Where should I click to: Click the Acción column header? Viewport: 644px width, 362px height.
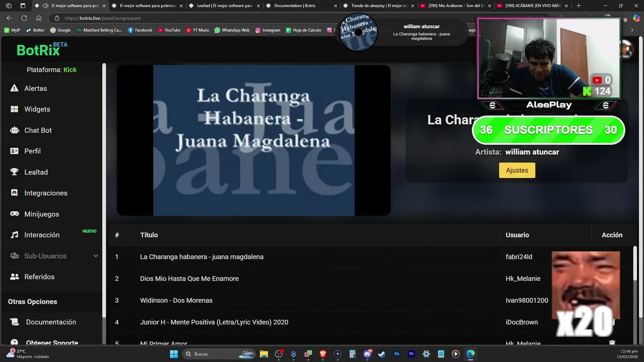pyautogui.click(x=612, y=235)
